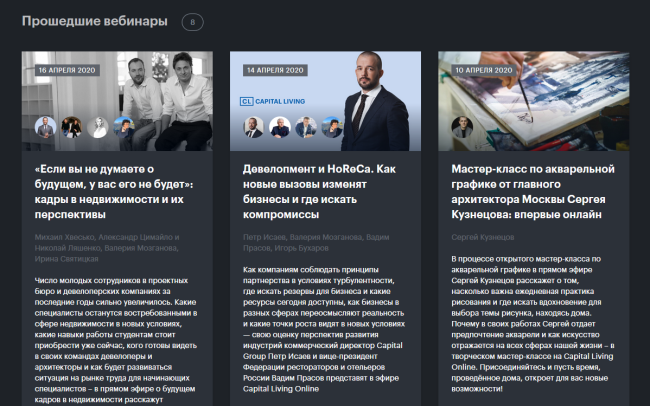This screenshot has height=406, width=650.
Task: Click speakers list "Петр Исаев, Валерия Мозганова"
Action: coord(316,243)
